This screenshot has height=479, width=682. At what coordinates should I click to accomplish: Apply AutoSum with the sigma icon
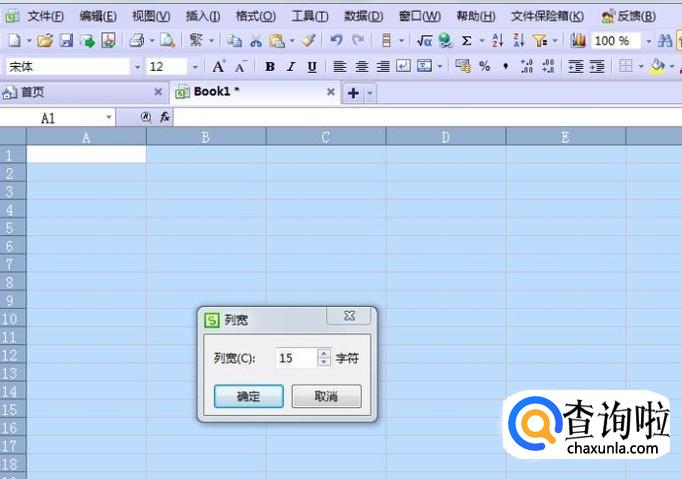(x=466, y=41)
